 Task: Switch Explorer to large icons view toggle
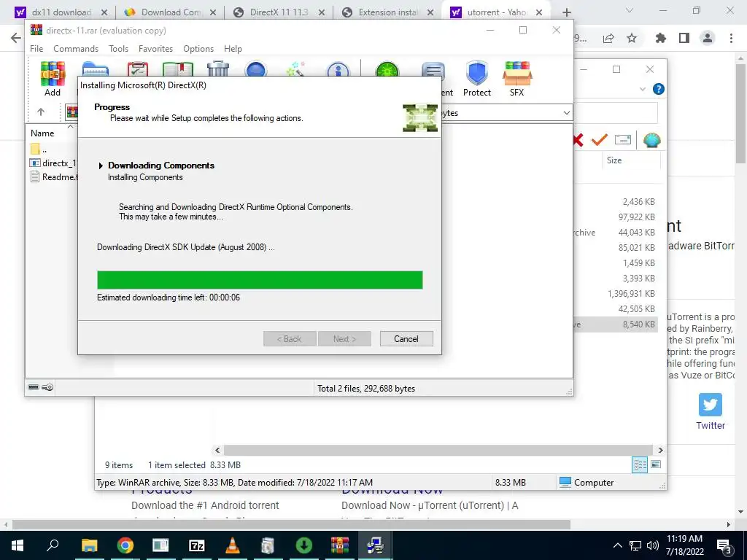pos(656,464)
